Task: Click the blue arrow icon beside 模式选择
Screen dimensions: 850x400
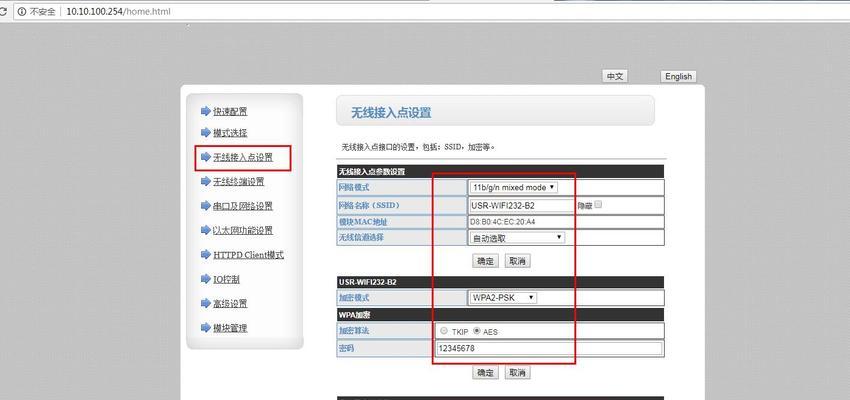Action: (205, 132)
